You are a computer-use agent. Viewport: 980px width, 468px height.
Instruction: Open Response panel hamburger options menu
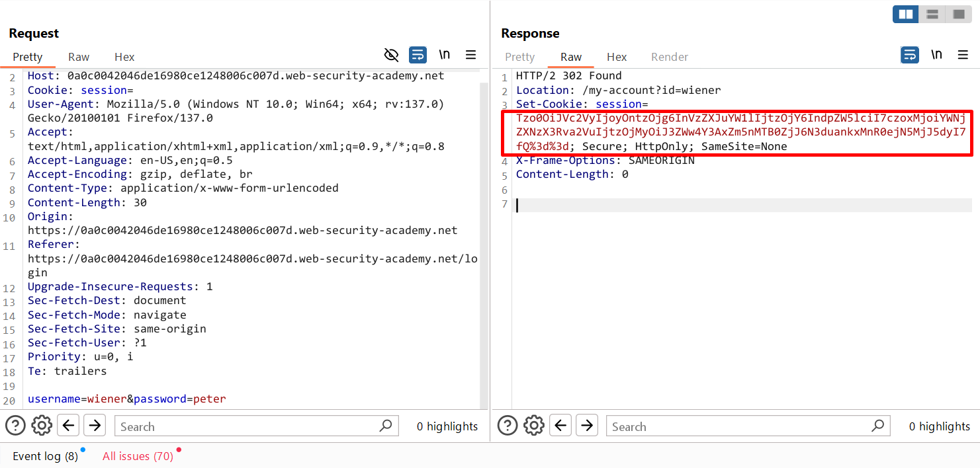point(963,55)
